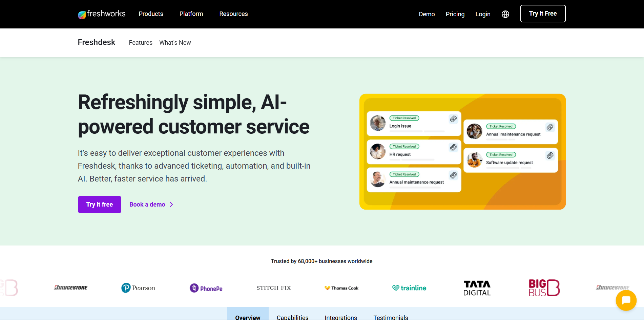Click Ticket Resolved badge on HR request
The image size is (644, 320).
(x=404, y=147)
